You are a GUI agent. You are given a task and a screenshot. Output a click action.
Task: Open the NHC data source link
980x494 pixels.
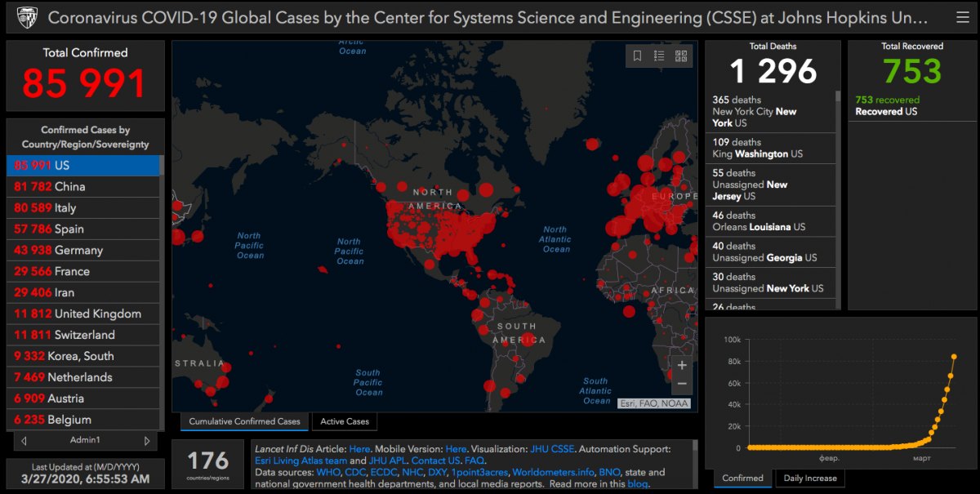click(x=412, y=472)
